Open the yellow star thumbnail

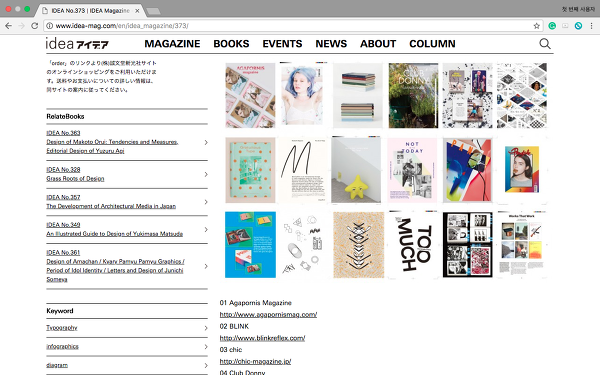(x=356, y=170)
